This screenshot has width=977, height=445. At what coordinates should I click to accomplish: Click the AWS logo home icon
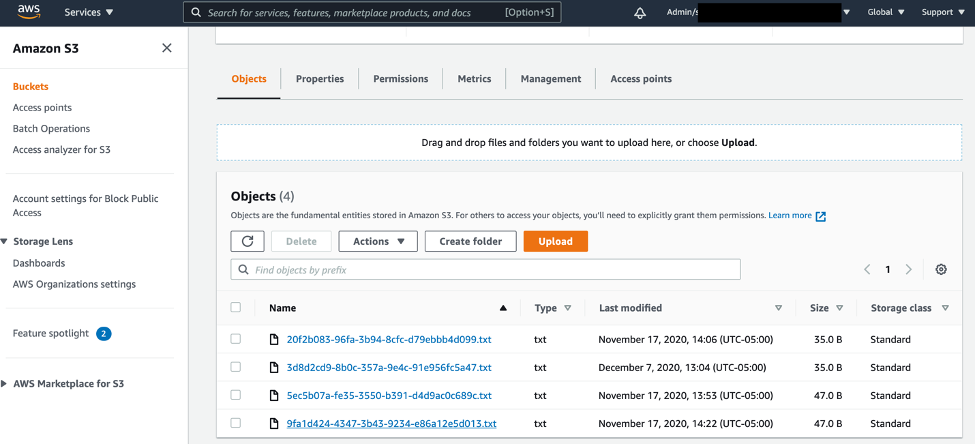point(29,12)
